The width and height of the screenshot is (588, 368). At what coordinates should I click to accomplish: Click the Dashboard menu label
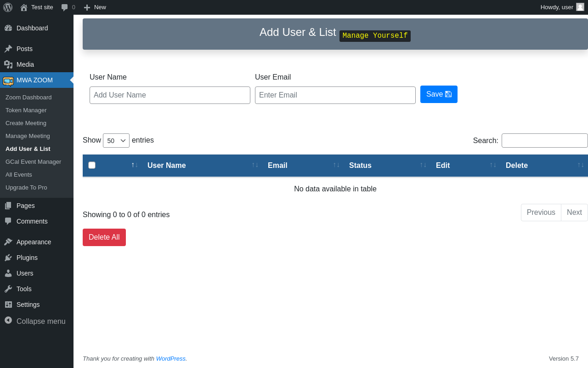(x=32, y=28)
